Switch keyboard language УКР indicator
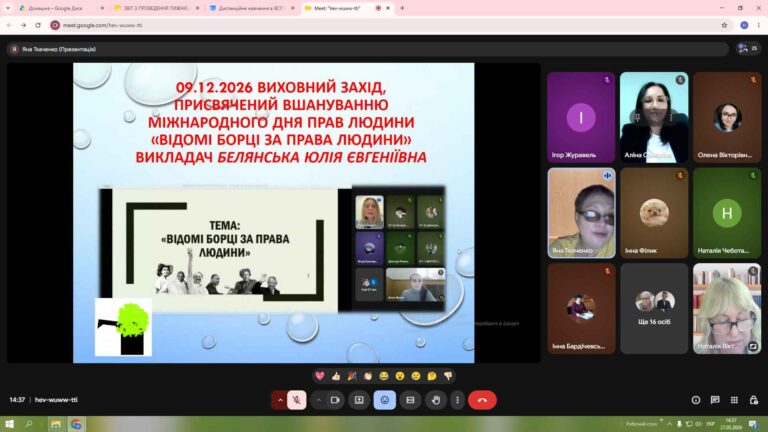 pyautogui.click(x=711, y=424)
